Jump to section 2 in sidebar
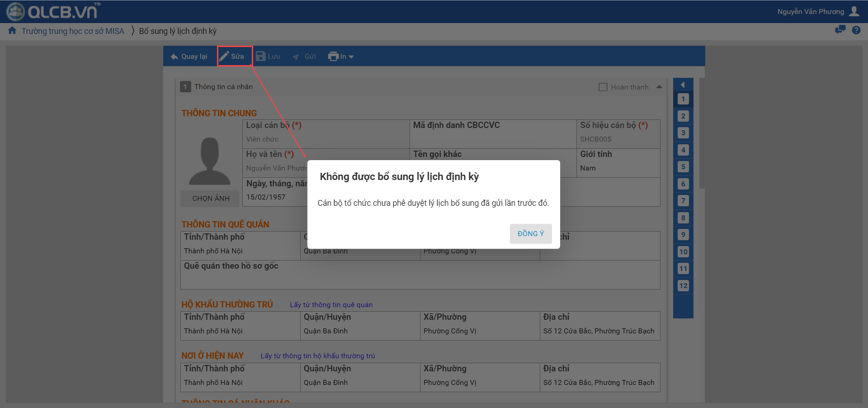This screenshot has height=408, width=868. pos(683,116)
